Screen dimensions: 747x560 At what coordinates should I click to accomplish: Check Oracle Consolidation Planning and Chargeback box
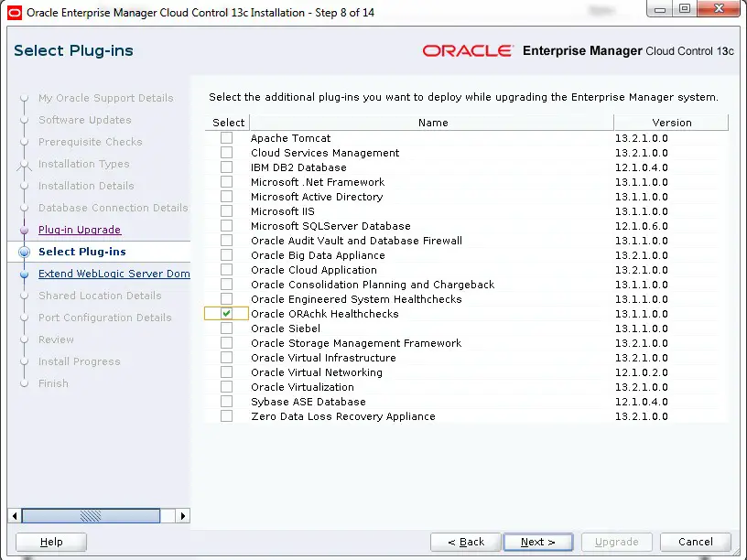pyautogui.click(x=226, y=285)
